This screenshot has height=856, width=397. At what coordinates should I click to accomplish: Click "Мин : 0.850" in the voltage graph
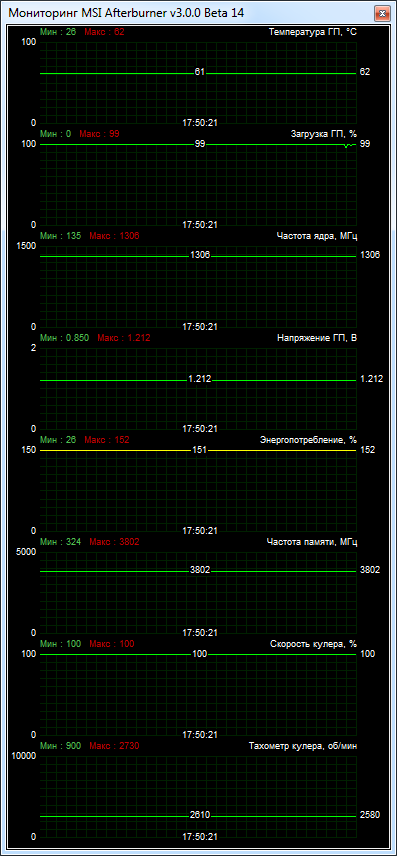point(64,338)
